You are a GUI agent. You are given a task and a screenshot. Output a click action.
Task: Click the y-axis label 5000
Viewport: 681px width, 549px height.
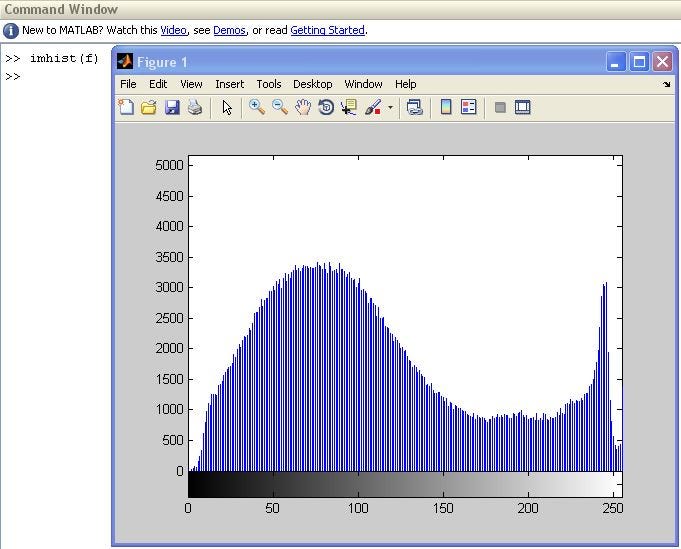(x=169, y=165)
